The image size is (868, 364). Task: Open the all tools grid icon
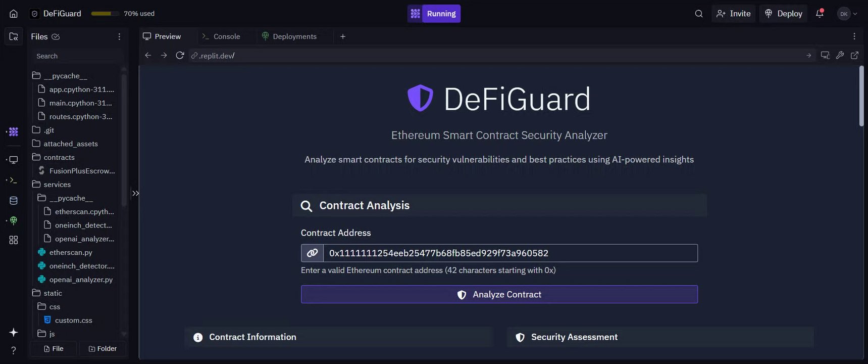tap(14, 240)
